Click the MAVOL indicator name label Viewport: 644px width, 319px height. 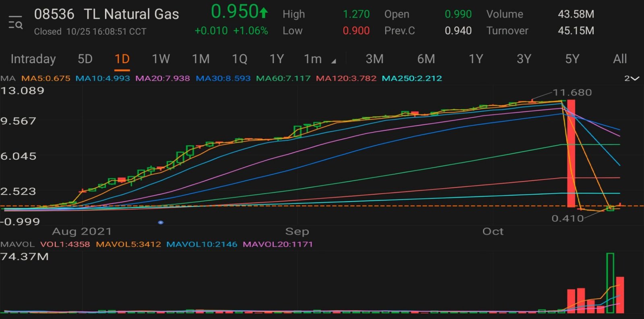[x=17, y=244]
